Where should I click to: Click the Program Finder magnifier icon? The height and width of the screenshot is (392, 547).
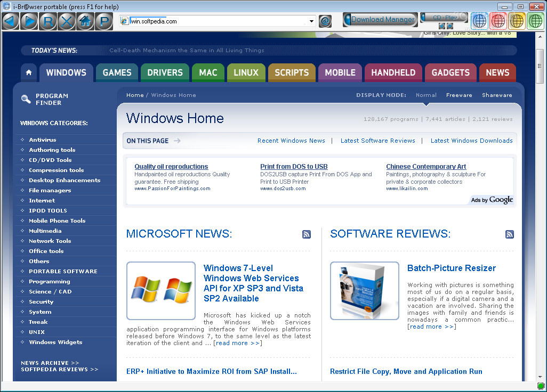tap(26, 99)
